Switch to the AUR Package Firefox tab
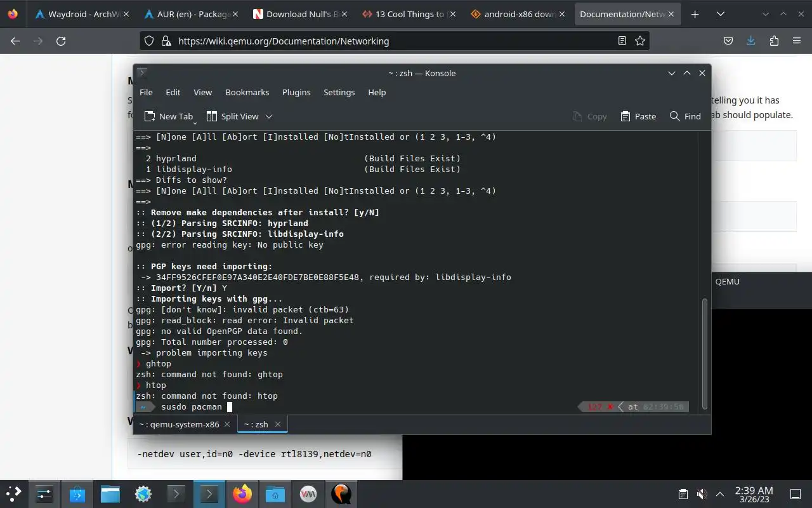The height and width of the screenshot is (508, 812). (190, 14)
